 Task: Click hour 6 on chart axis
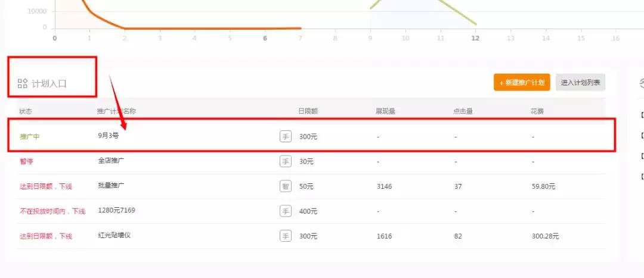[265, 38]
